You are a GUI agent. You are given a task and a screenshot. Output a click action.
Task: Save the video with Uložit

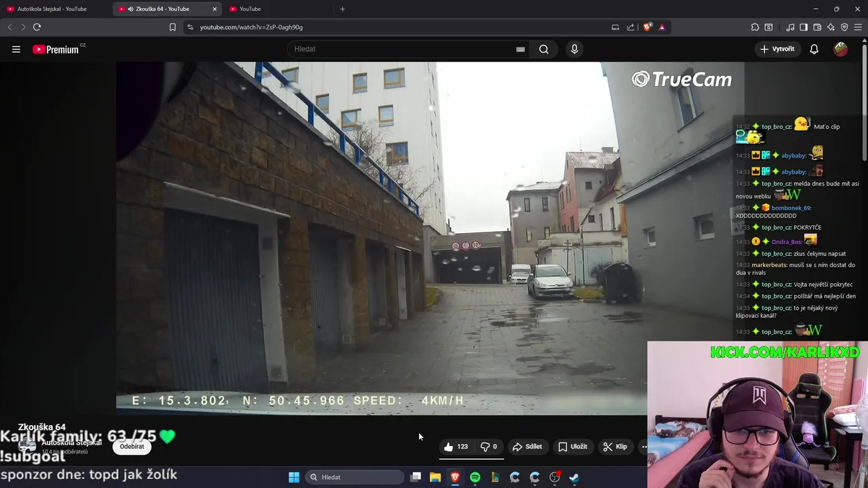(573, 447)
